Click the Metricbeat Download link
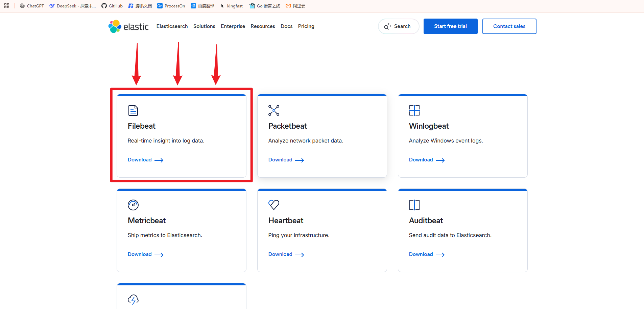The height and width of the screenshot is (309, 644). tap(146, 254)
